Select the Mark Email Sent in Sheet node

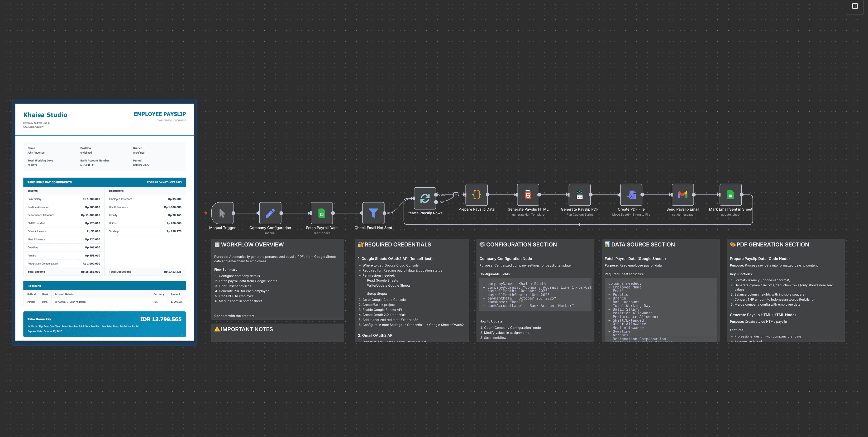coord(731,195)
